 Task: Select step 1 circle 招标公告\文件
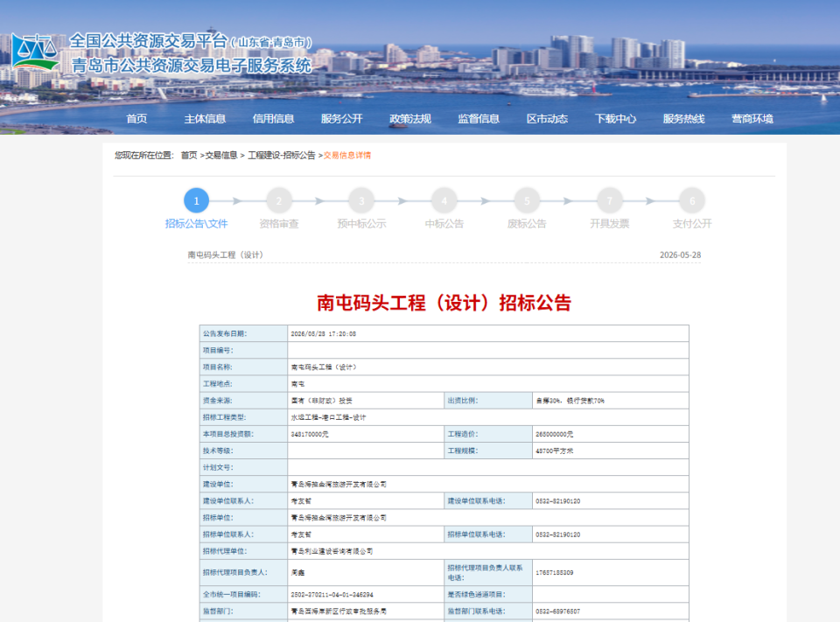pos(197,201)
